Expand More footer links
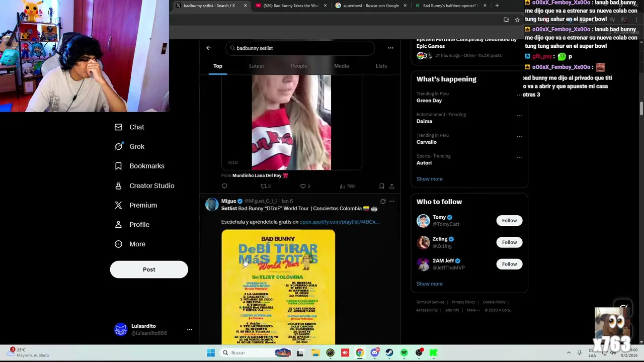The image size is (644, 362). (472, 310)
